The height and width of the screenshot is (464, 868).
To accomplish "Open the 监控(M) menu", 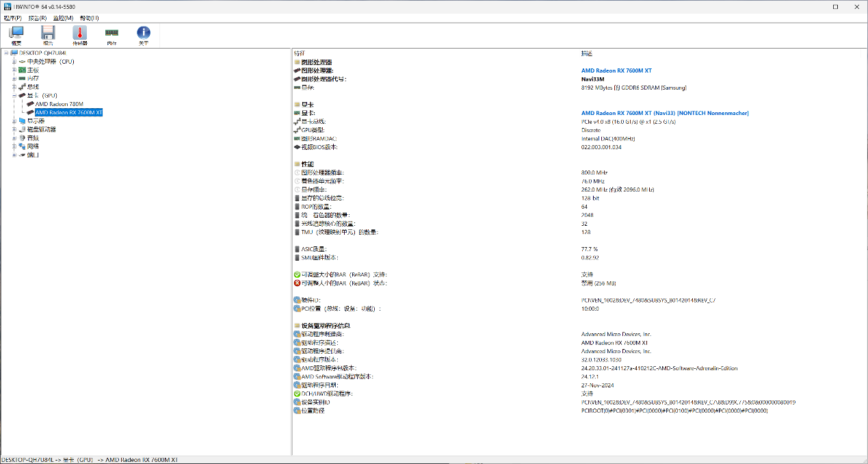I will pyautogui.click(x=63, y=18).
